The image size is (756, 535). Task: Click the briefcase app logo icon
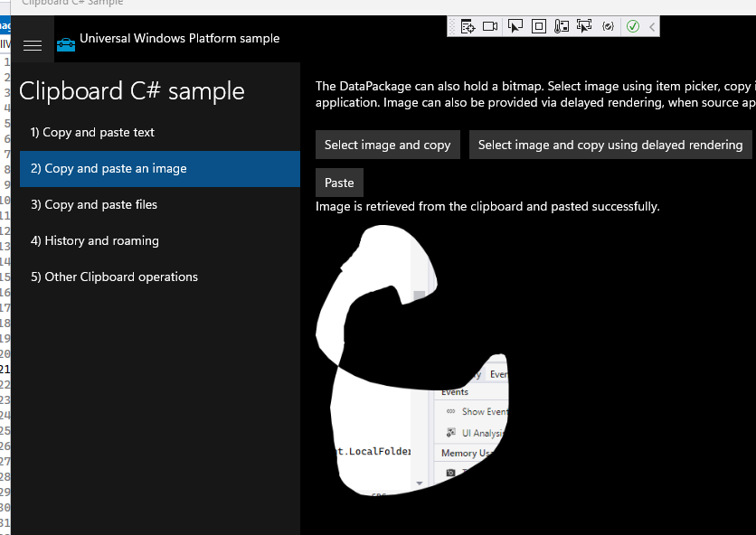65,42
